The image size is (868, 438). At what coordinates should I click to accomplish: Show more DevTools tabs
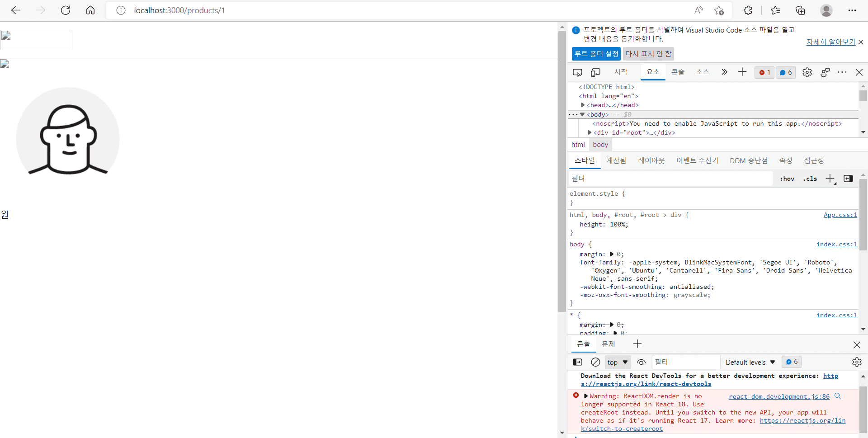724,72
